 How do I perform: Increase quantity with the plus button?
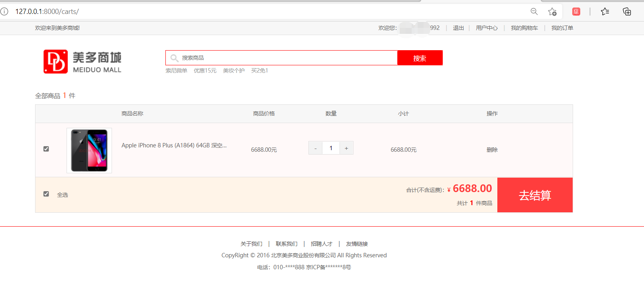[346, 148]
